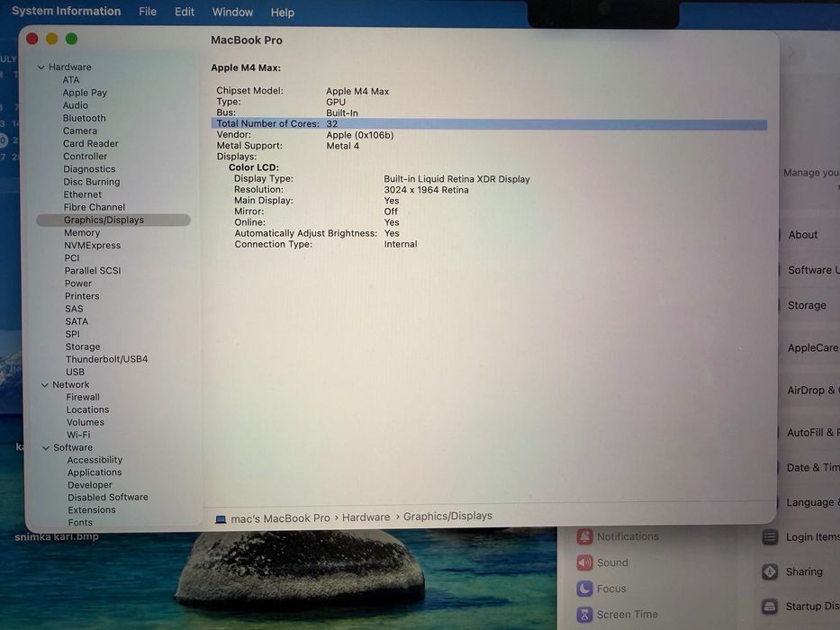The width and height of the screenshot is (840, 630).
Task: Select USB in sidebar
Action: pyautogui.click(x=75, y=373)
